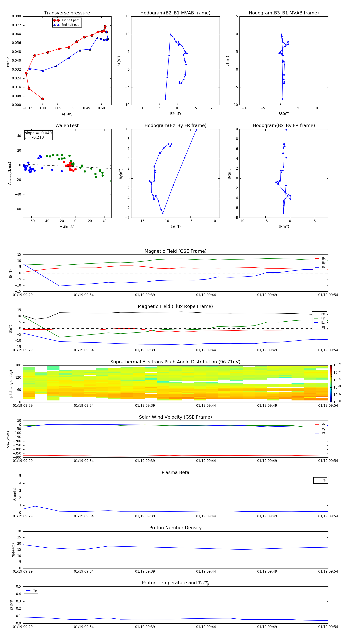Click '01/19 09:44' tick under Proton Temperature plot

206,627
